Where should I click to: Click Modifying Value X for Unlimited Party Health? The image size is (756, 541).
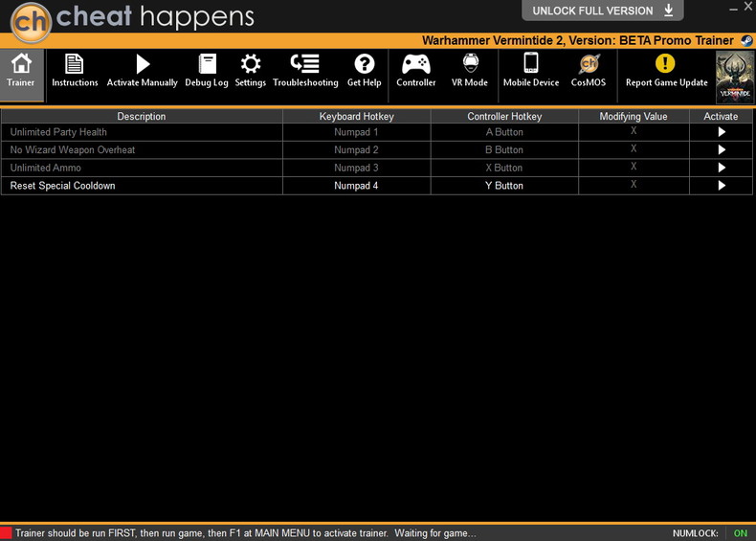pyautogui.click(x=634, y=131)
